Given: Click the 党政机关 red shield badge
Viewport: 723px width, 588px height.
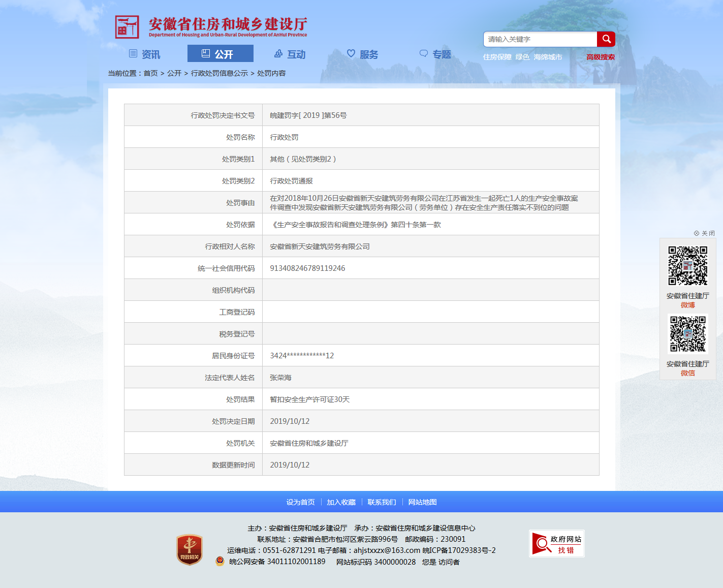Looking at the screenshot, I should [x=190, y=550].
